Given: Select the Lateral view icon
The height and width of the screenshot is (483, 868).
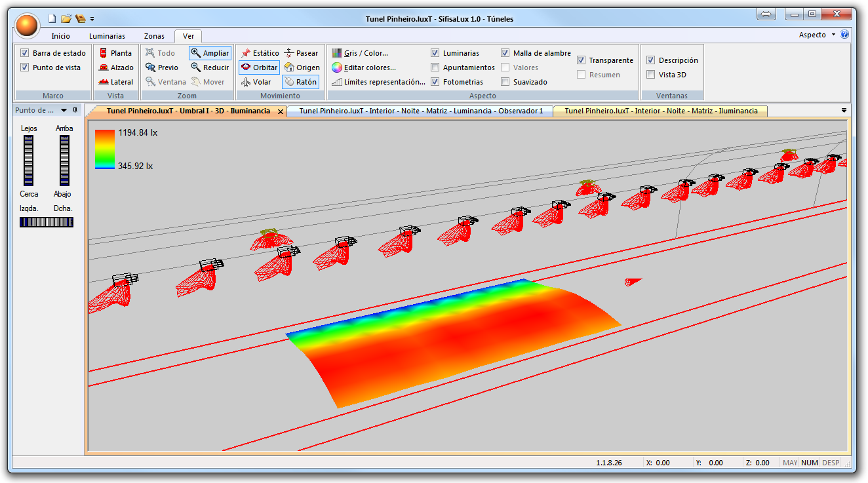Looking at the screenshot, I should click(x=116, y=82).
